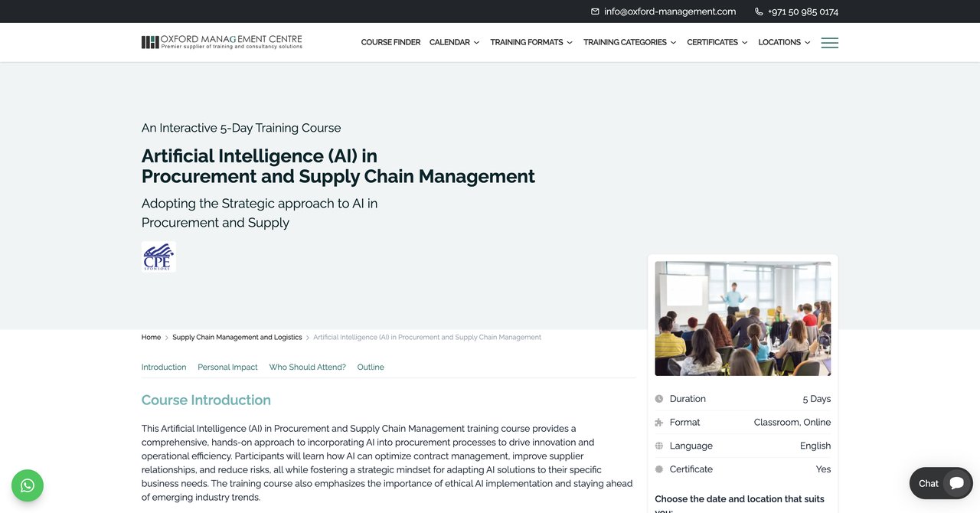Expand the Training Categories dropdown
Viewport: 980px width, 513px height.
point(630,42)
